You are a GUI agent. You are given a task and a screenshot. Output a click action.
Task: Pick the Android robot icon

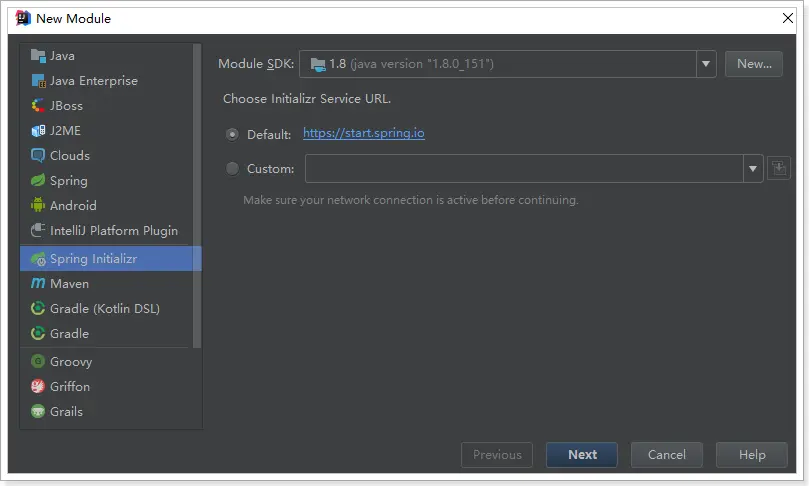(39, 206)
